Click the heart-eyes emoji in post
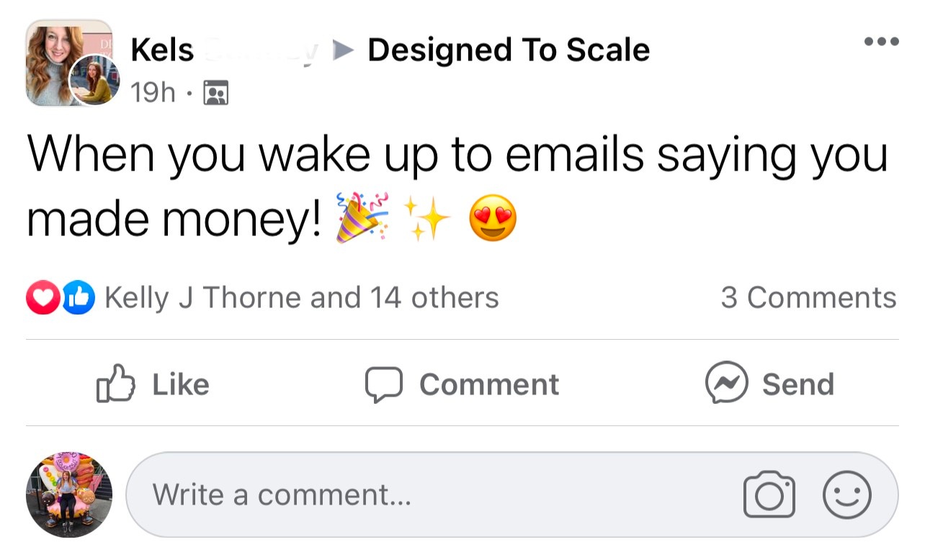The height and width of the screenshot is (560, 925). [493, 218]
